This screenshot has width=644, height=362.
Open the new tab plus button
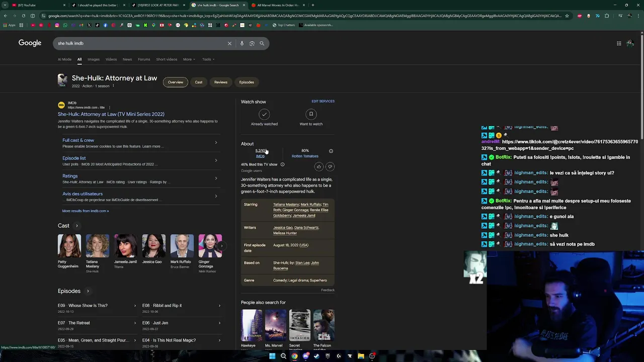[312, 5]
